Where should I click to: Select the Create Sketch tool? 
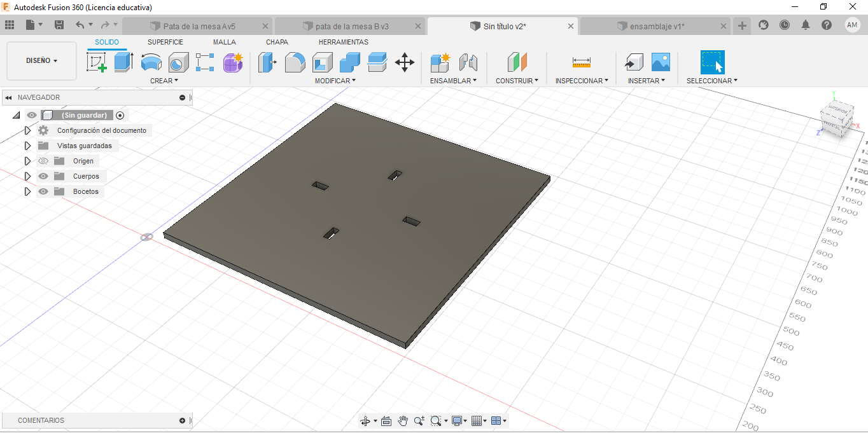(96, 62)
